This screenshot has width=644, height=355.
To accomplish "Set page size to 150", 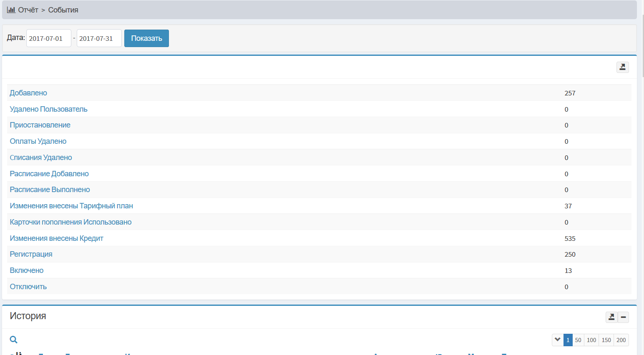I will (x=606, y=340).
